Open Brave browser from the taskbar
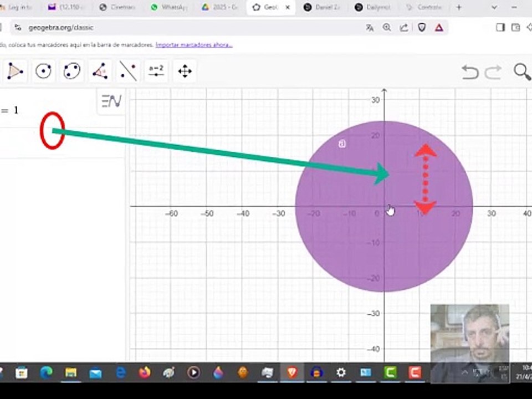This screenshot has width=532, height=399. pos(292,372)
